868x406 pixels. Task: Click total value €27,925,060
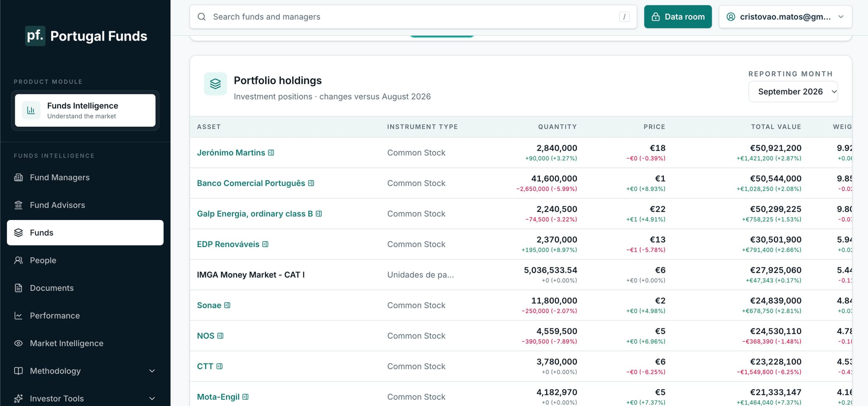(x=776, y=270)
